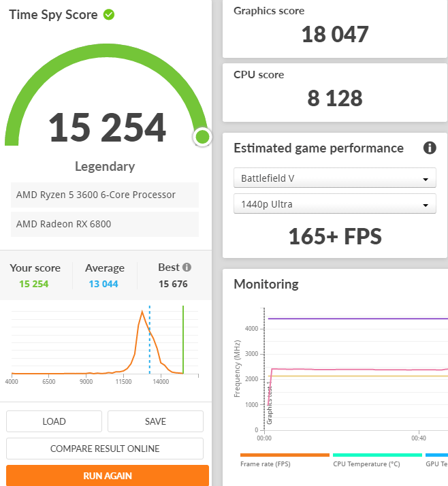
Task: Click the Frequency (MHz) axis label
Action: point(237,368)
